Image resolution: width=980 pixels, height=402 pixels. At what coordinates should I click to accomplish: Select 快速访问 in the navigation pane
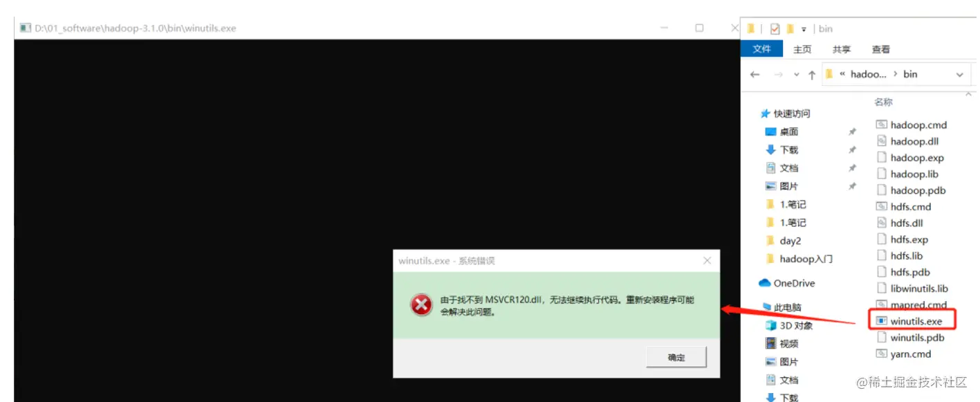[791, 113]
